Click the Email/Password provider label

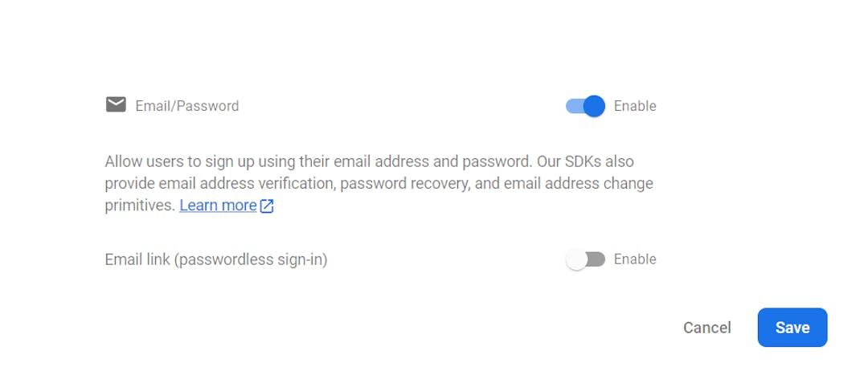[186, 106]
